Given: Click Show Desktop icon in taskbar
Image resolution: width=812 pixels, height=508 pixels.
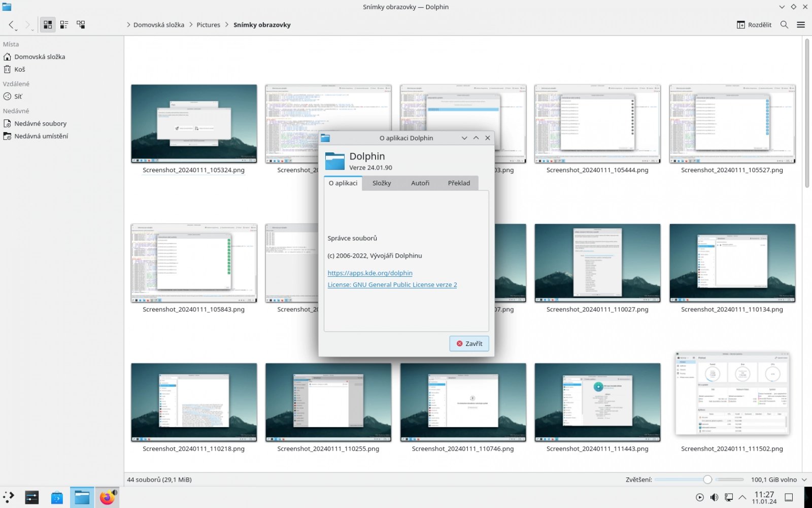Looking at the screenshot, I should pos(789,497).
